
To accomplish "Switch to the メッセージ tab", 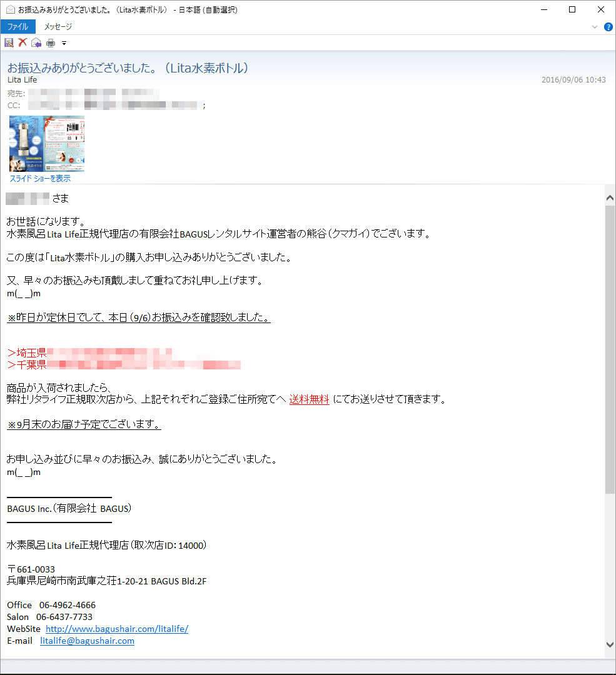I will point(58,27).
